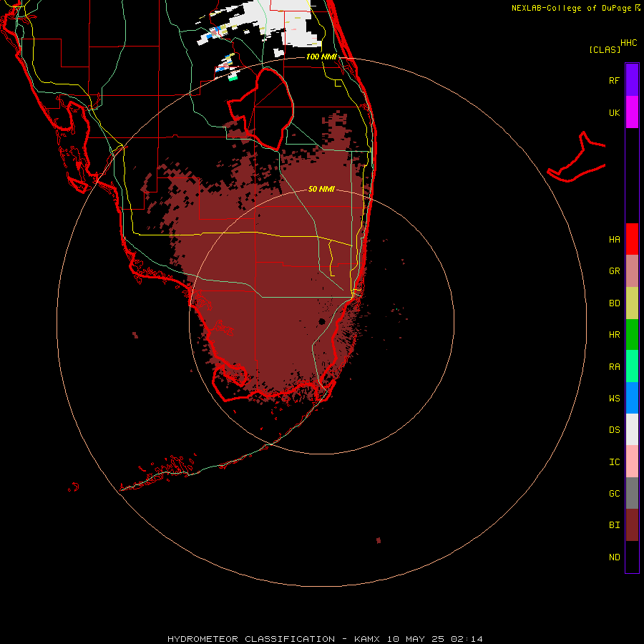Click the RF purple legend swatch
This screenshot has height=644, width=644.
click(x=632, y=79)
